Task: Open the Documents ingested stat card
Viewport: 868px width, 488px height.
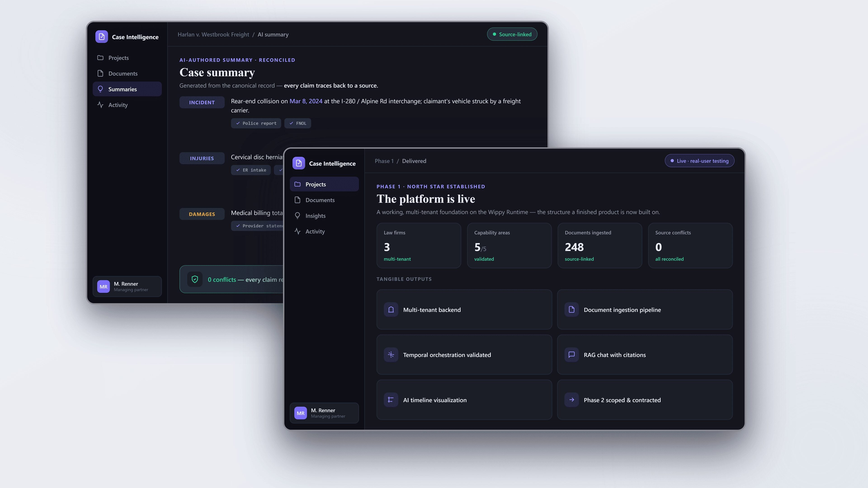Action: point(600,246)
